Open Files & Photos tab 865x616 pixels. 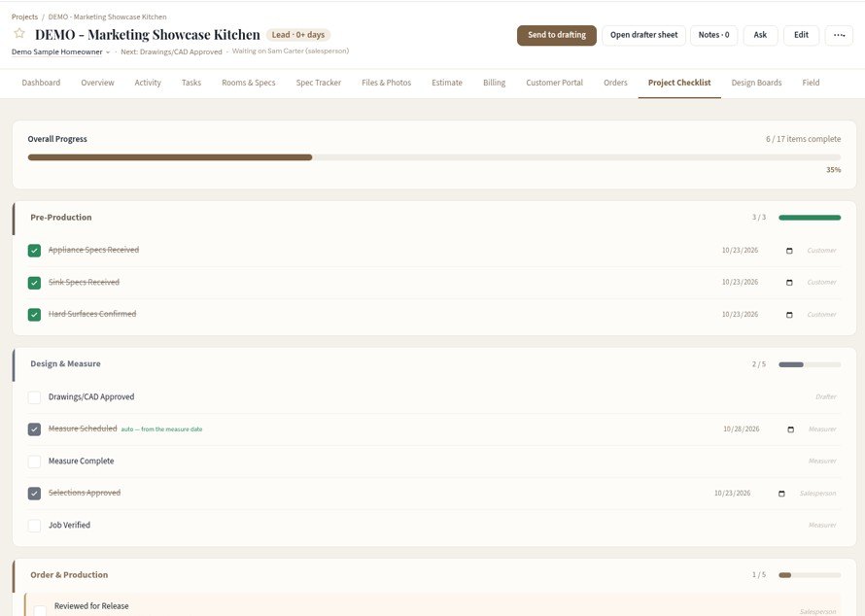tap(387, 83)
